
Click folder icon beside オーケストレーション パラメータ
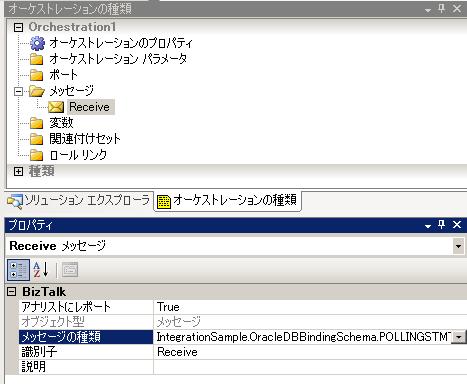tap(37, 59)
